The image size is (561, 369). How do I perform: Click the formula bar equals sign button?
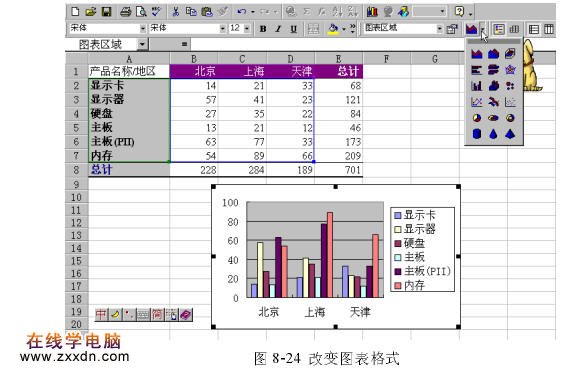point(184,44)
